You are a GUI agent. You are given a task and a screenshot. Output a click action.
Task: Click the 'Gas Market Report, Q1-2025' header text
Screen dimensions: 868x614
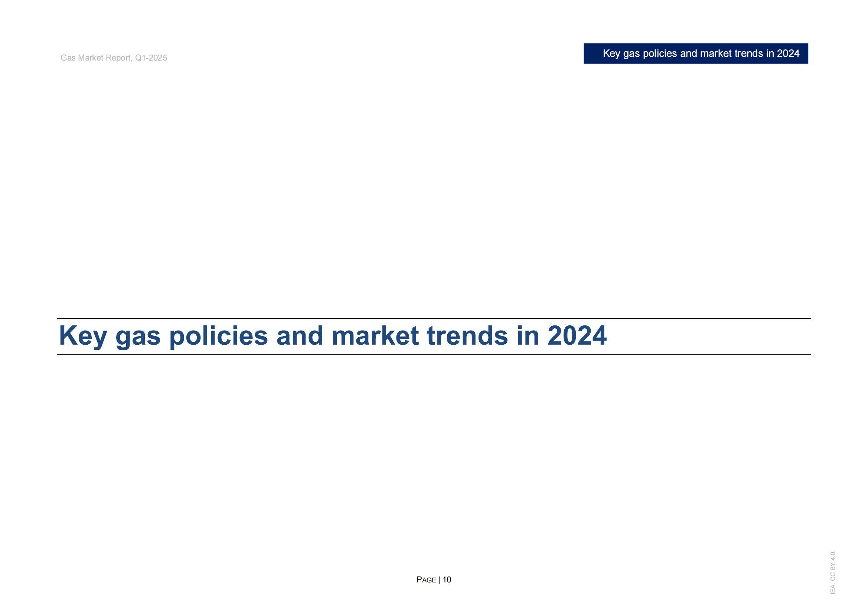(113, 58)
